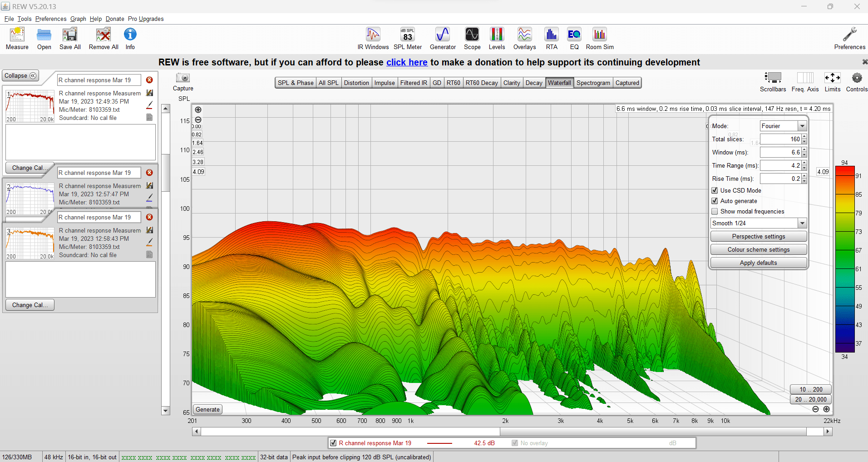
Task: Toggle graph Scrollbars
Action: [773, 82]
